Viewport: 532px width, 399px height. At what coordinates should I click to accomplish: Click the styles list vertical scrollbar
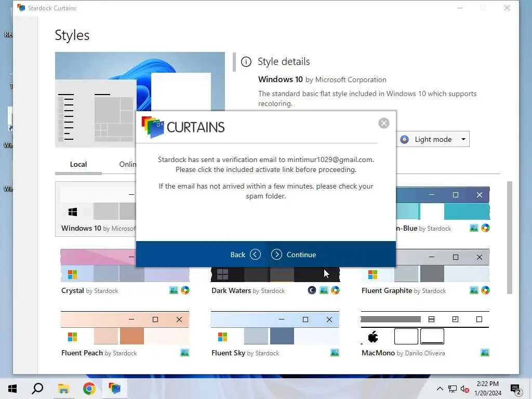(509, 237)
